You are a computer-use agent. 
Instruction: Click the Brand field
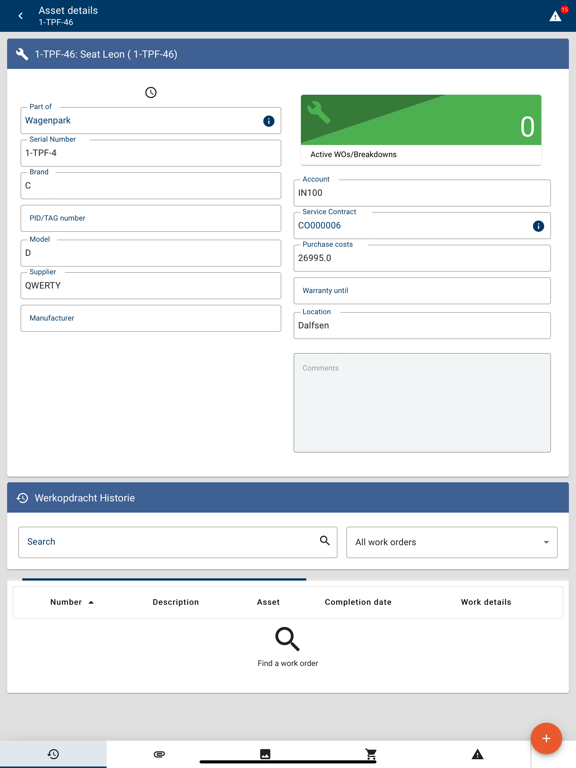(x=151, y=186)
